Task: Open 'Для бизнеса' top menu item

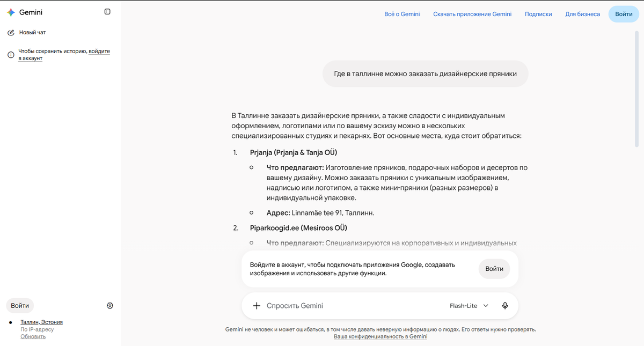Action: [582, 14]
